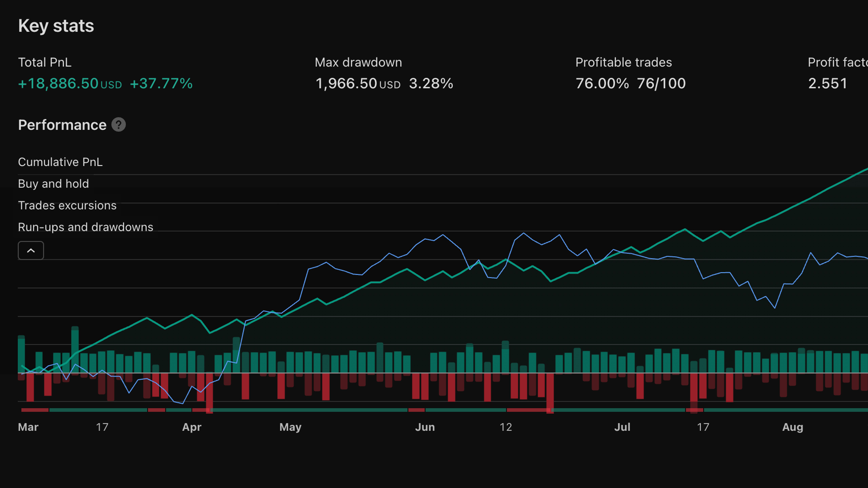
Task: Click the 3.28% drawdown percentage
Action: [x=431, y=83]
